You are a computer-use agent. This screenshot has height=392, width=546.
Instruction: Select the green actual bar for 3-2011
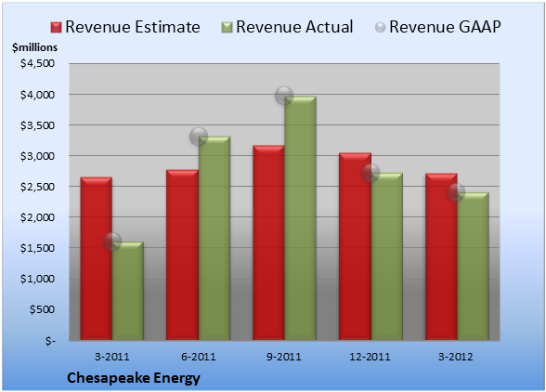click(x=128, y=291)
